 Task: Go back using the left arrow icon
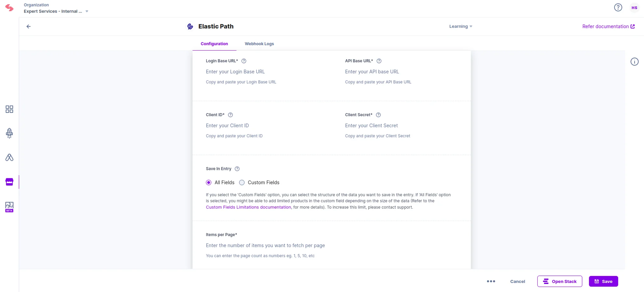(29, 26)
